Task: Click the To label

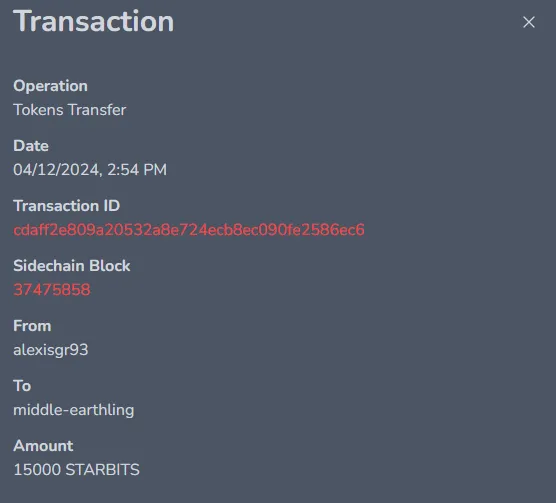Action: coord(22,386)
